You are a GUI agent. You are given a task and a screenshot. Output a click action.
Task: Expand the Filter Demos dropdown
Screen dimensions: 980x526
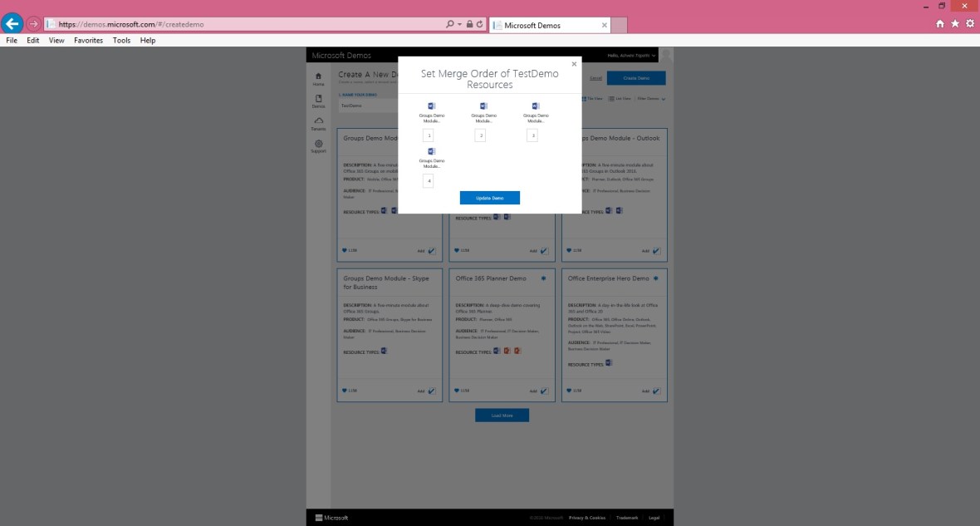click(x=651, y=99)
